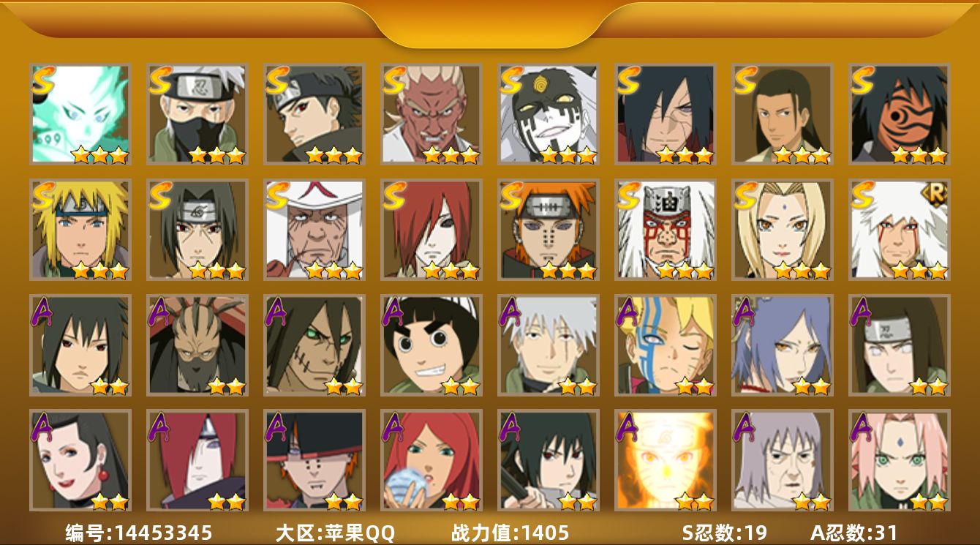Select the dark-skinned Raikage S-rank portrait
Screen dimensions: 980x545
coord(431,113)
